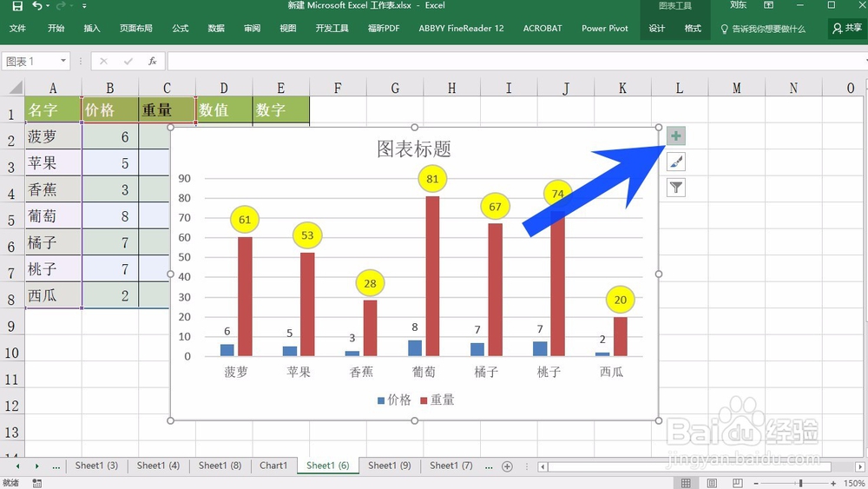The image size is (868, 489).
Task: Open the 文件 menu
Action: coord(17,29)
